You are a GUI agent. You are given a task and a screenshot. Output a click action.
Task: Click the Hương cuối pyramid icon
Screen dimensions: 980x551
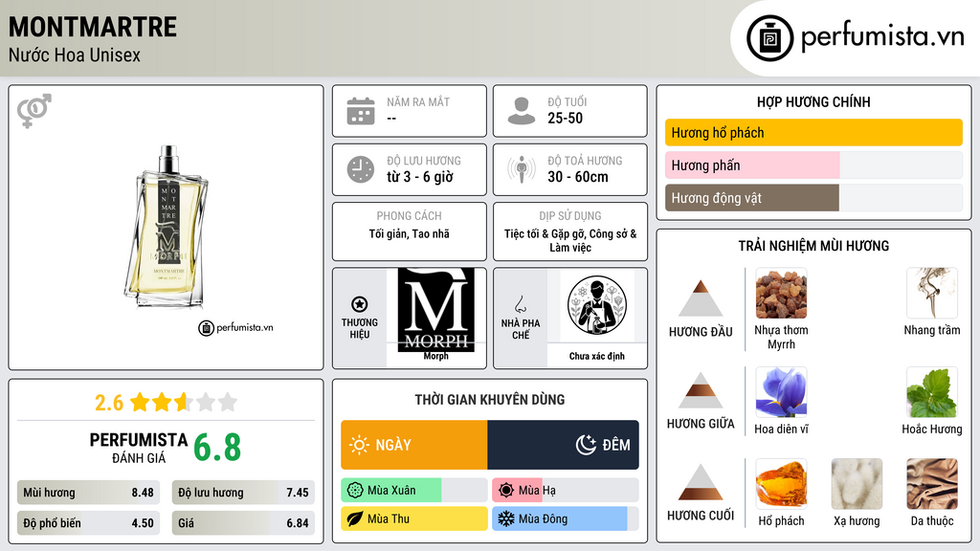click(x=701, y=482)
